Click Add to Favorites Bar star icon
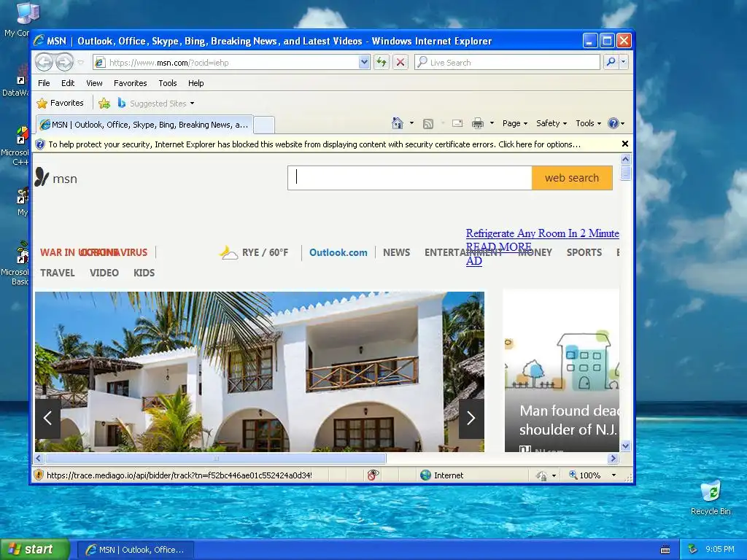This screenshot has width=747, height=560. 104,103
